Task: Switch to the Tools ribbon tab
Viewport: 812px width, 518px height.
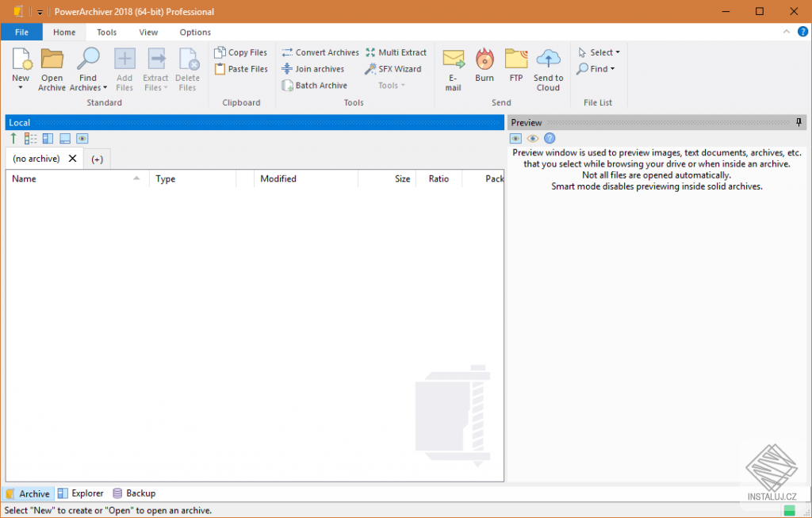Action: click(x=107, y=32)
